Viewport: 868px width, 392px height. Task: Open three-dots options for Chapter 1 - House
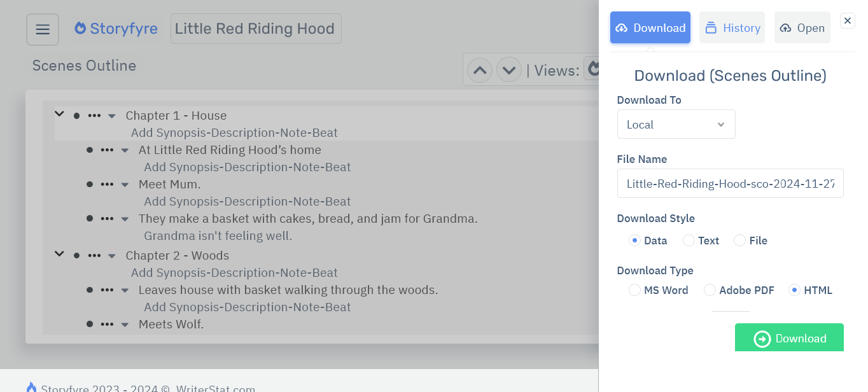point(94,116)
